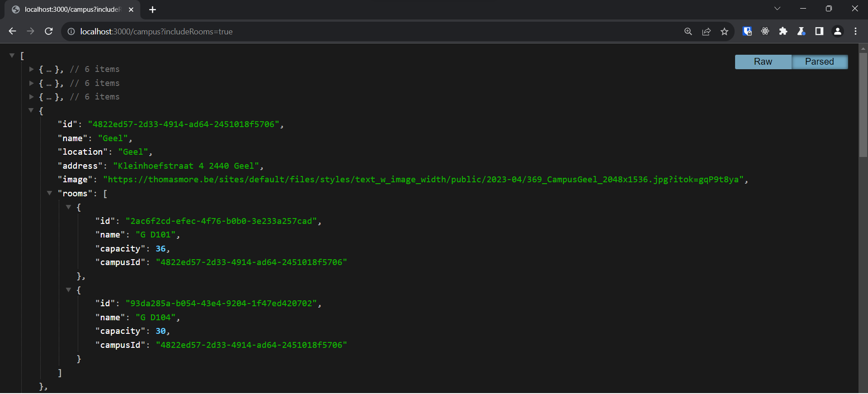Bookmark this page with the star
The width and height of the screenshot is (868, 394).
pos(724,31)
